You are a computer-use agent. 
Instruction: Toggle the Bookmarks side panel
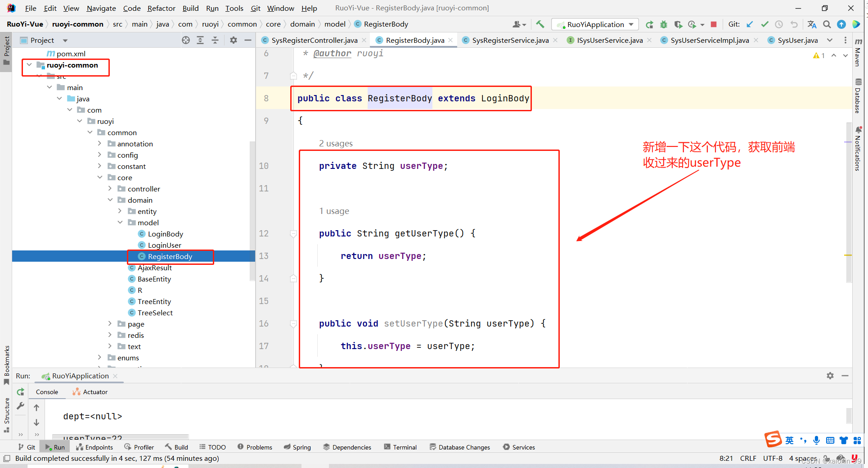coord(7,365)
